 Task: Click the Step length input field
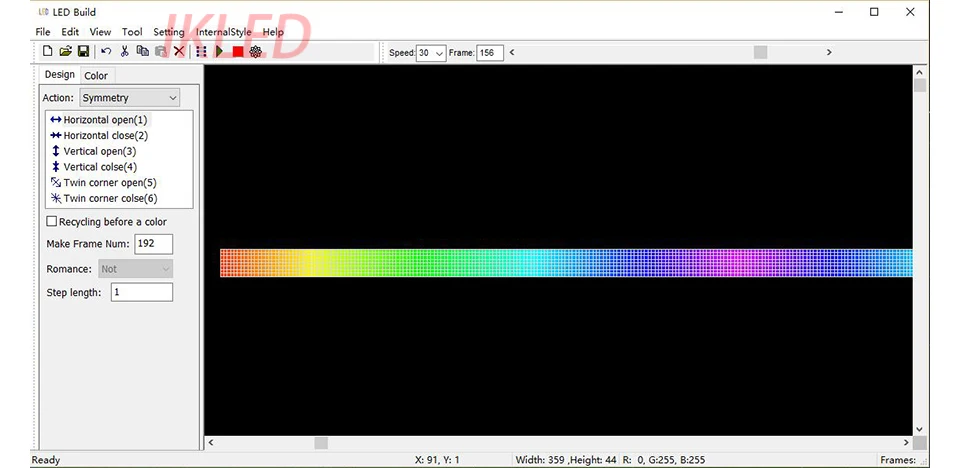point(141,292)
